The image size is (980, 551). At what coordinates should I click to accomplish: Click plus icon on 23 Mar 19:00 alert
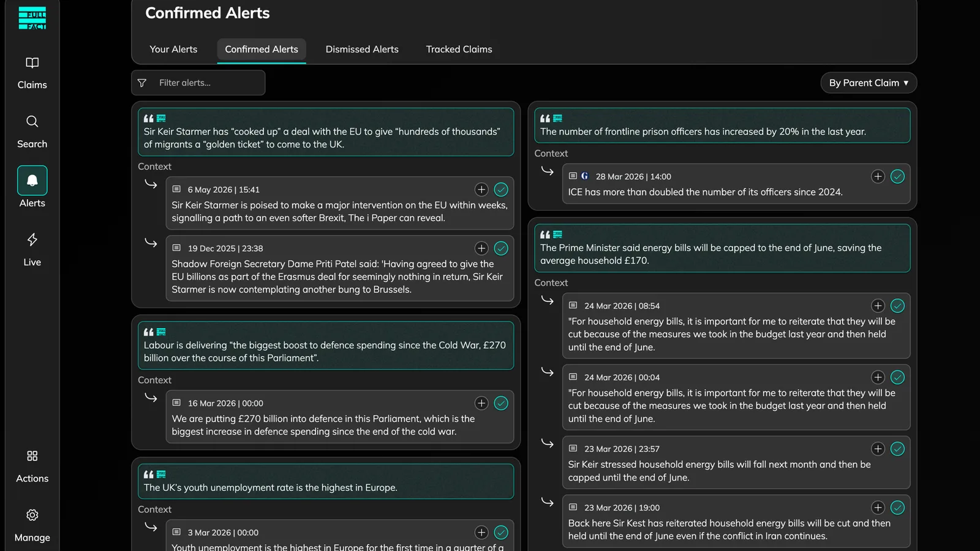[878, 508]
